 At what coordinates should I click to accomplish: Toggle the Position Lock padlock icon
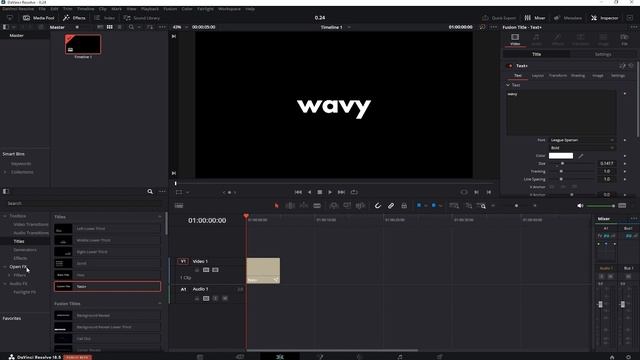point(404,206)
